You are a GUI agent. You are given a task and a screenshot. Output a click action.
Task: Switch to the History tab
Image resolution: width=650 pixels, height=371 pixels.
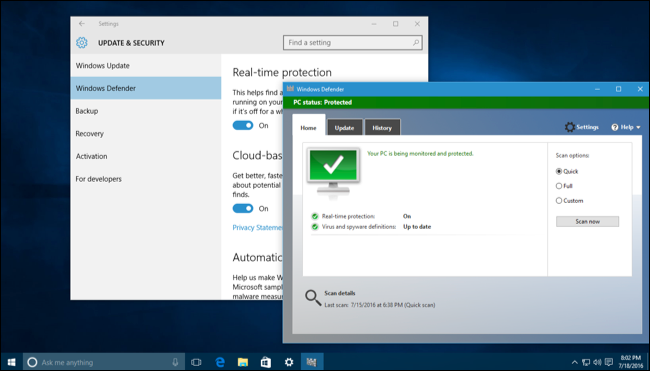tap(382, 128)
